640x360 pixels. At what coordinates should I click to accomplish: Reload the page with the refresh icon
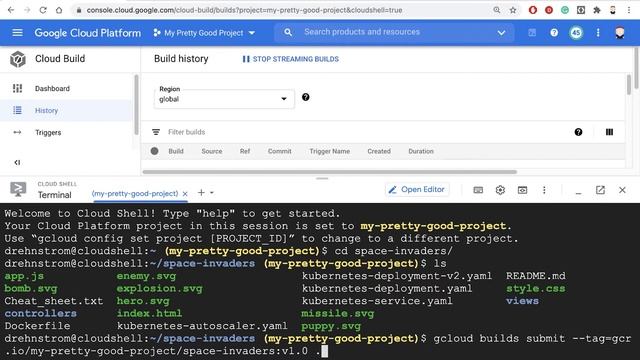tap(43, 10)
